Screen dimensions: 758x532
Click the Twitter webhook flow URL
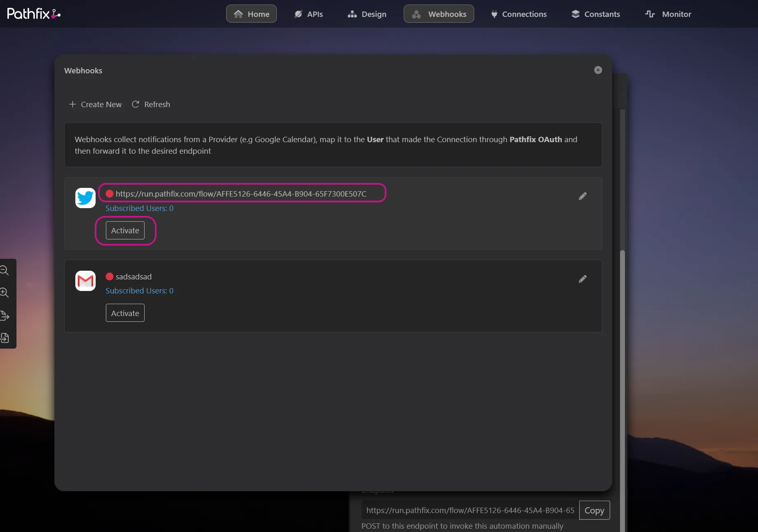pyautogui.click(x=241, y=194)
